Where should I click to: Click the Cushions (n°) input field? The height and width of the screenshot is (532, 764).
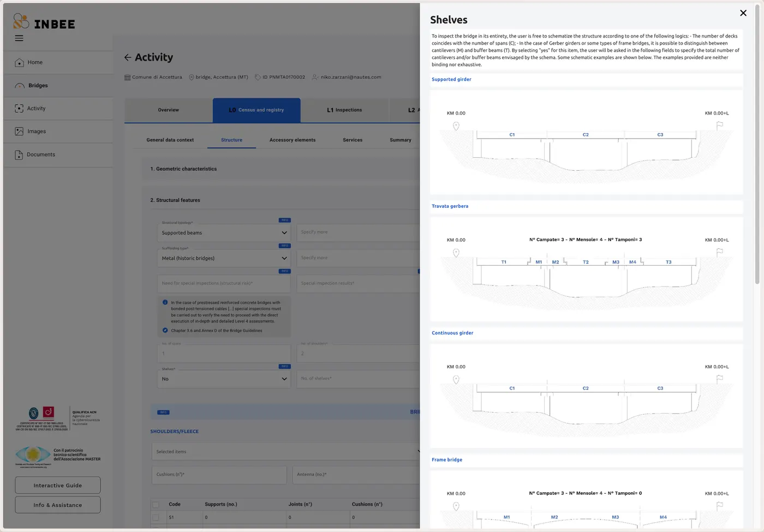(x=219, y=475)
